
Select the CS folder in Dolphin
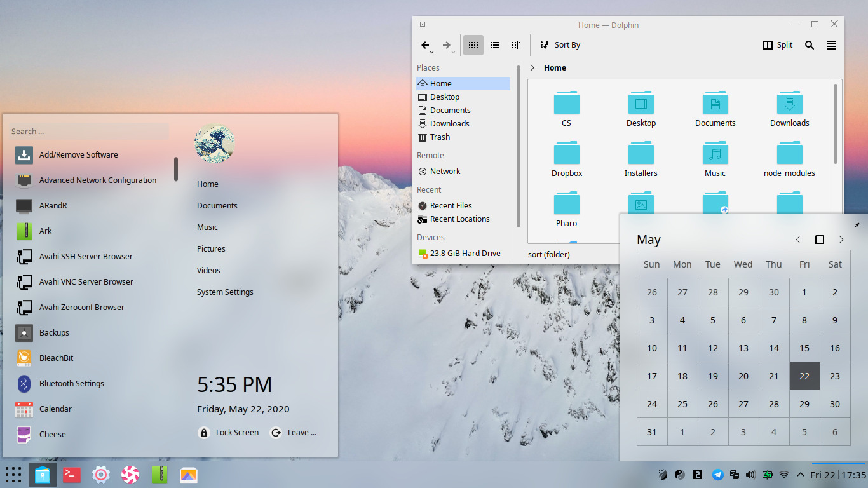pos(566,109)
